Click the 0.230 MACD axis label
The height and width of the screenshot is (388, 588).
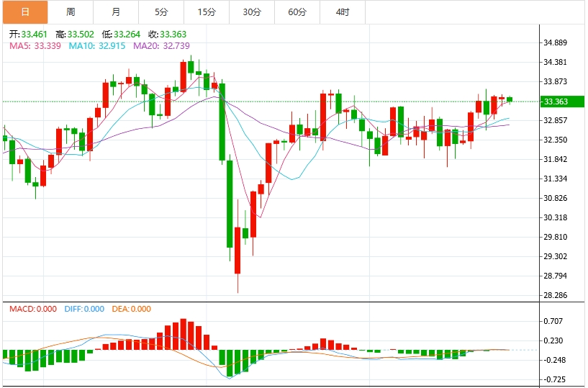553,340
